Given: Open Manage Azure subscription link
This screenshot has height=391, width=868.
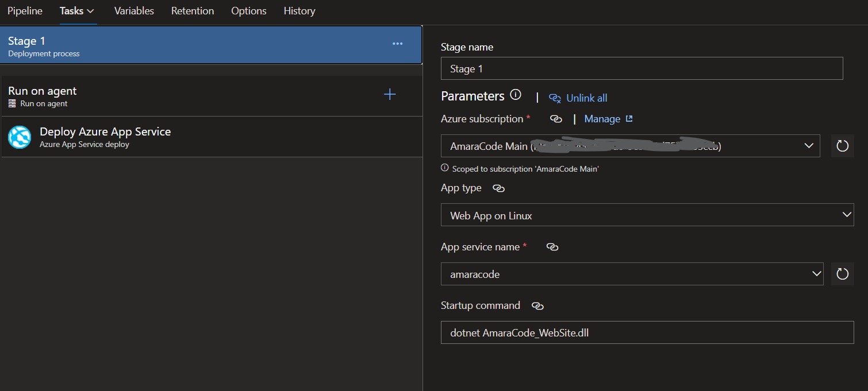Looking at the screenshot, I should pyautogui.click(x=602, y=119).
